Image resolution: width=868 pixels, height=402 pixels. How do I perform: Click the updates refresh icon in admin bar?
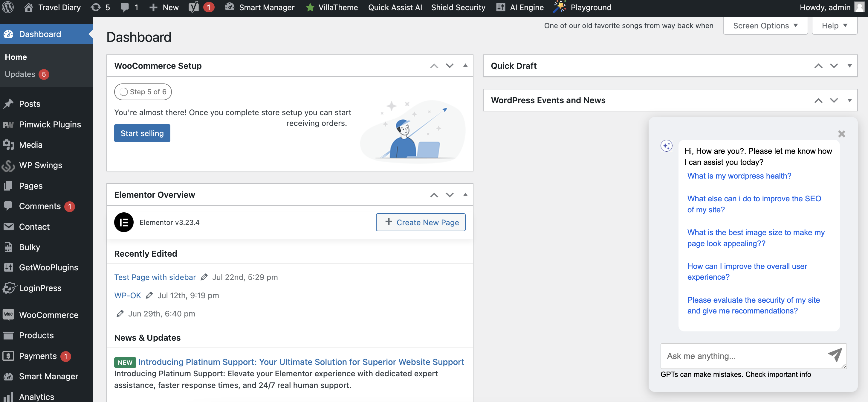tap(96, 7)
